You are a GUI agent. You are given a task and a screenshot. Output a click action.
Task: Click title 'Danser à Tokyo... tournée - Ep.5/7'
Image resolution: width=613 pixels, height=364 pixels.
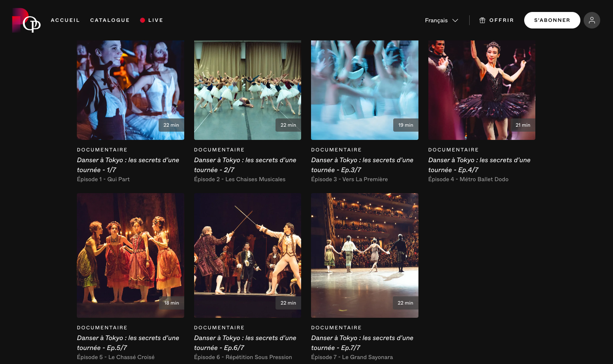point(128,343)
